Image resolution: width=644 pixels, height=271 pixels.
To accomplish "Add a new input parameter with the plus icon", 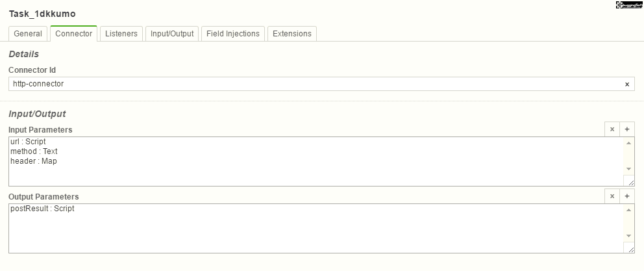I will pyautogui.click(x=626, y=129).
